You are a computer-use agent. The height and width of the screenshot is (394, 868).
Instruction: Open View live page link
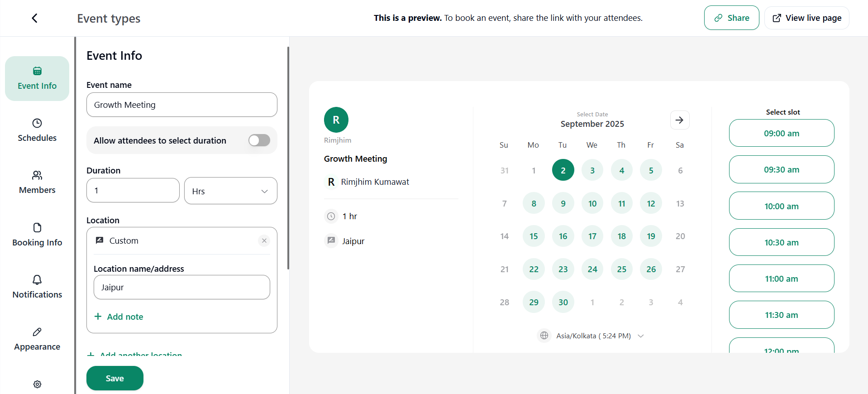coord(806,18)
